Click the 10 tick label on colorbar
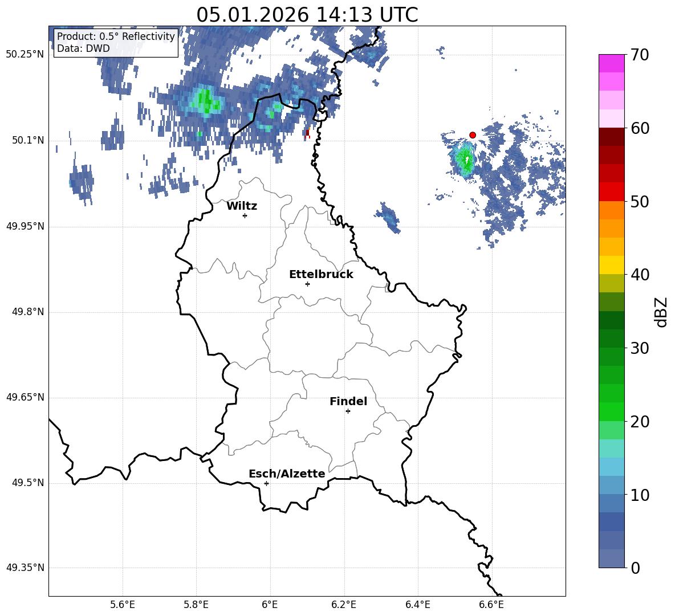 click(x=640, y=495)
